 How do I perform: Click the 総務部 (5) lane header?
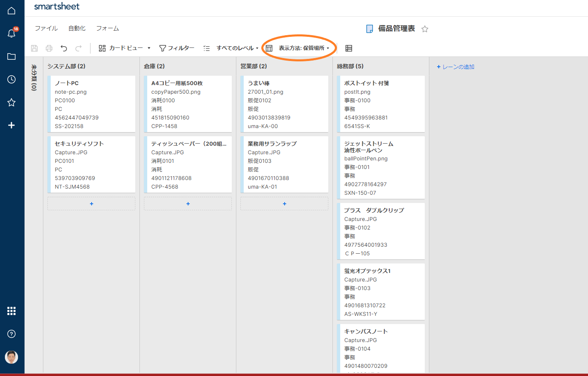coord(350,66)
